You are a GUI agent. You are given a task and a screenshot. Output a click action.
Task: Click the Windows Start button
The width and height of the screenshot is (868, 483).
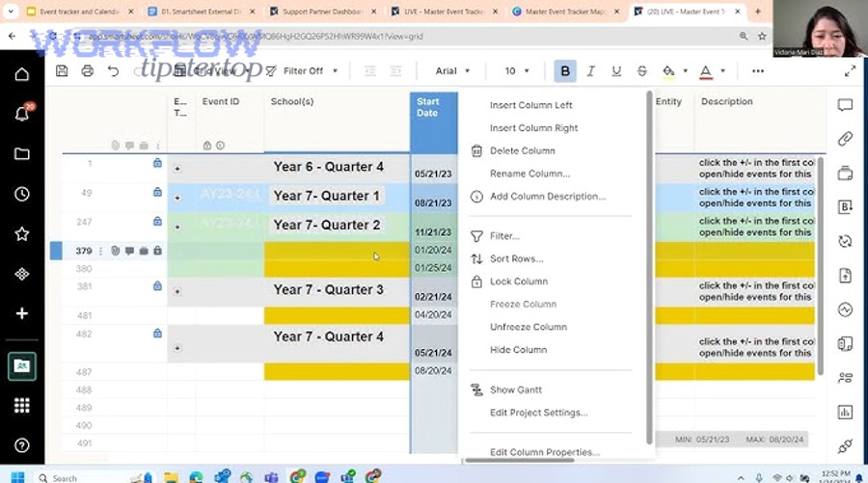point(17,477)
